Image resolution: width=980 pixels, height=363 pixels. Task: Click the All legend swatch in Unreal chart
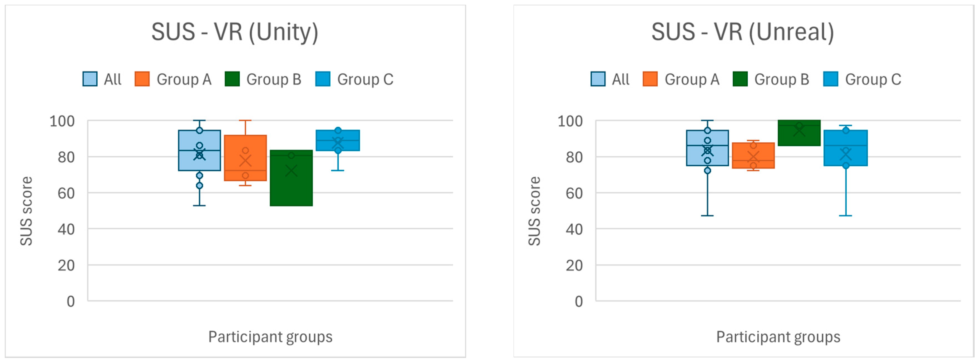point(598,79)
